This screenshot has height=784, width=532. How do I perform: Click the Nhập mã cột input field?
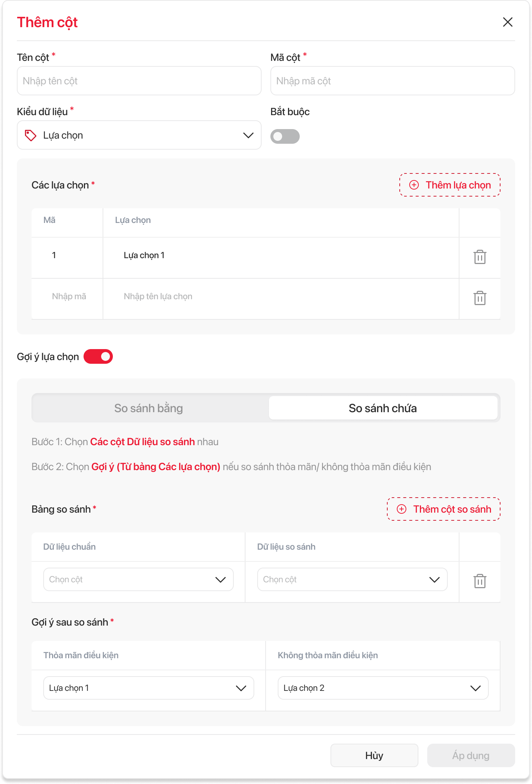pyautogui.click(x=392, y=81)
